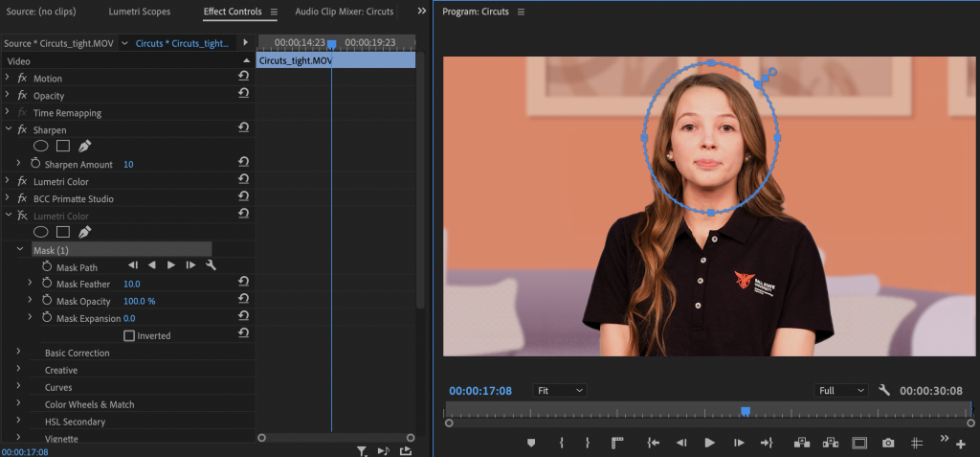Play the Program monitor video
980x457 pixels.
point(709,443)
